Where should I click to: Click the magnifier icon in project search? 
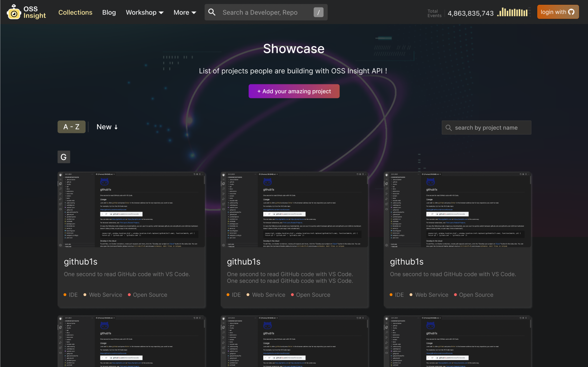448,128
